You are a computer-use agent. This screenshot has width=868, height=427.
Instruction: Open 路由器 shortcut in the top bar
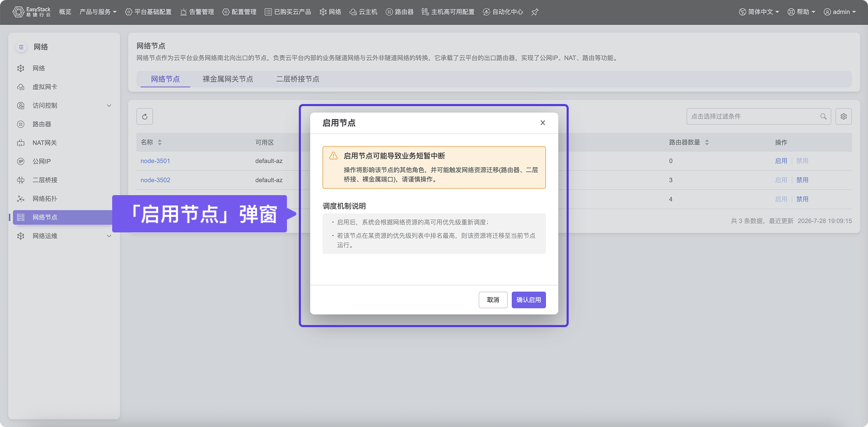point(400,12)
